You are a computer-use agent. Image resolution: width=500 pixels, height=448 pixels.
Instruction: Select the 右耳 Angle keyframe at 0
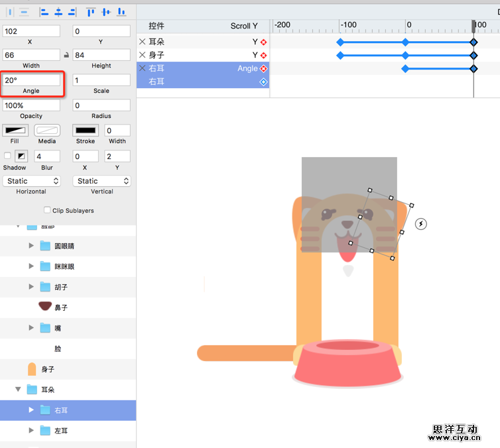(x=405, y=68)
